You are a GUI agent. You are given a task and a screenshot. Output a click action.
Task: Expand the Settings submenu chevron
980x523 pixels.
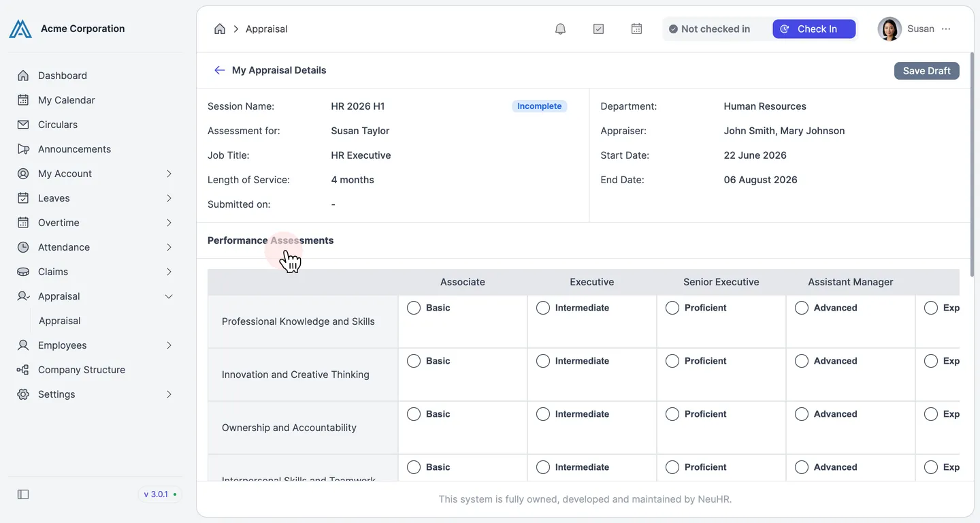[169, 394]
